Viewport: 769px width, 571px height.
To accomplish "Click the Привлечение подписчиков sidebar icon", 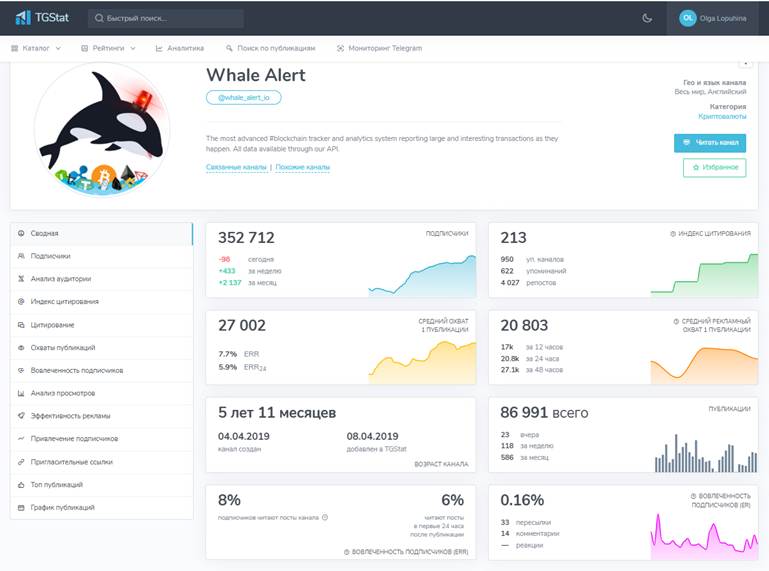I will [21, 439].
